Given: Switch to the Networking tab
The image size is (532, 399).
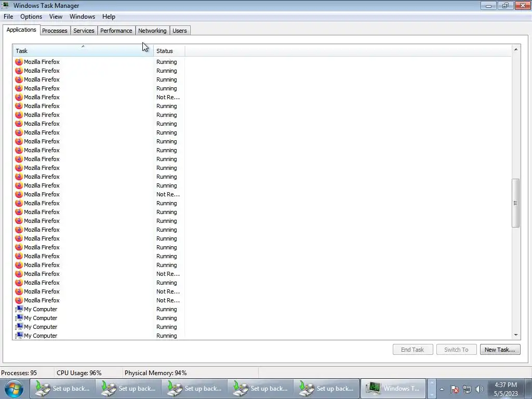Looking at the screenshot, I should 152,31.
